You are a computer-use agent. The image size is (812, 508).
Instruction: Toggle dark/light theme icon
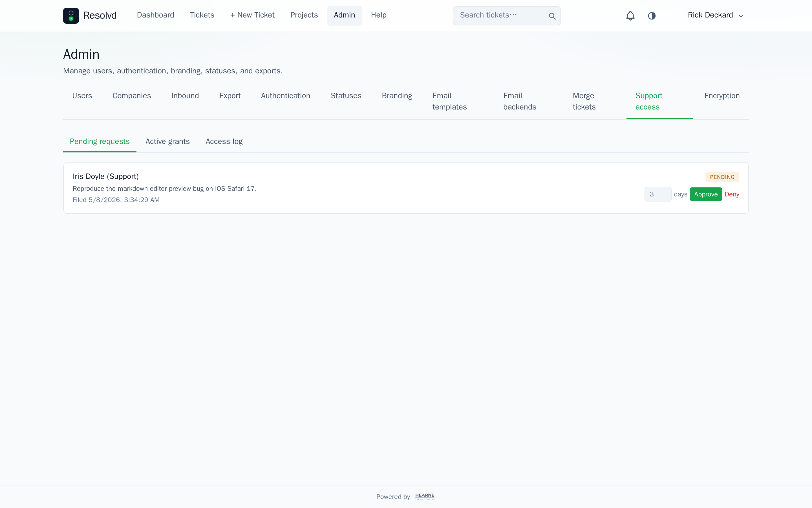coord(652,16)
